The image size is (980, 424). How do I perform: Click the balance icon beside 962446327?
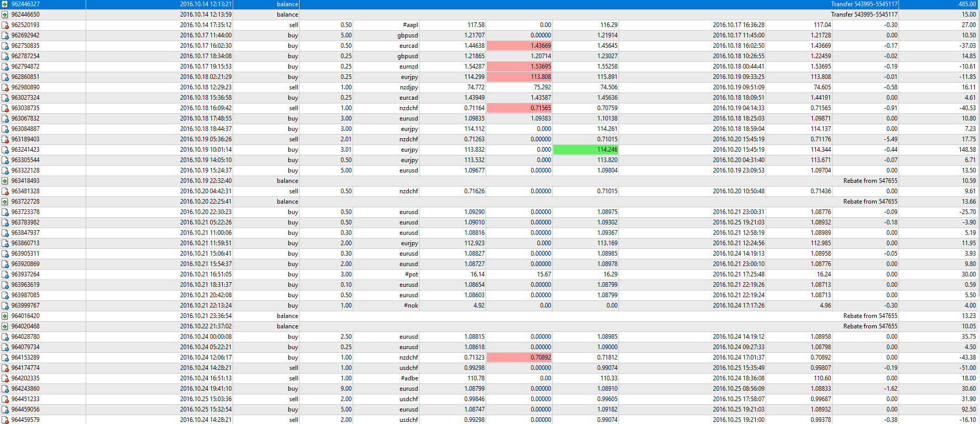point(5,4)
